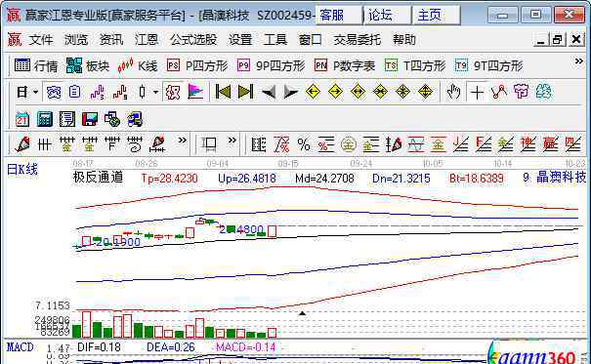Image resolution: width=591 pixels, height=364 pixels.
Task: Open the 江恩 menu
Action: pos(147,40)
